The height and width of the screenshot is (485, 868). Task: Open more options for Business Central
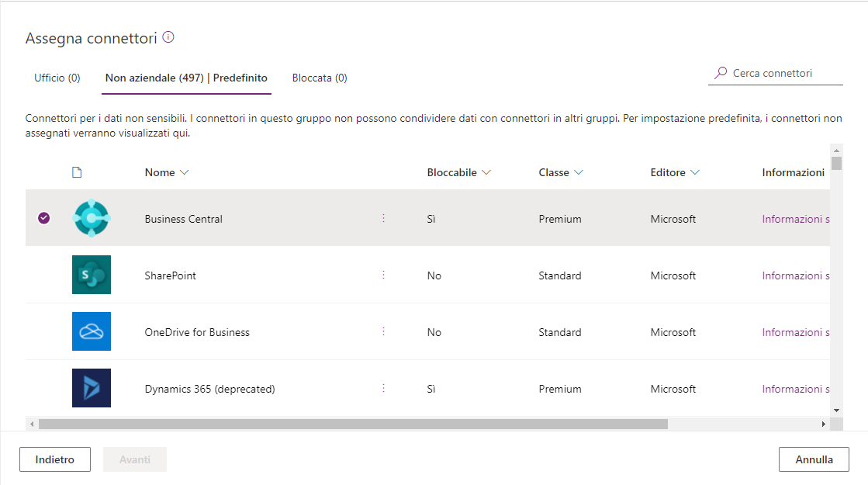tap(383, 219)
